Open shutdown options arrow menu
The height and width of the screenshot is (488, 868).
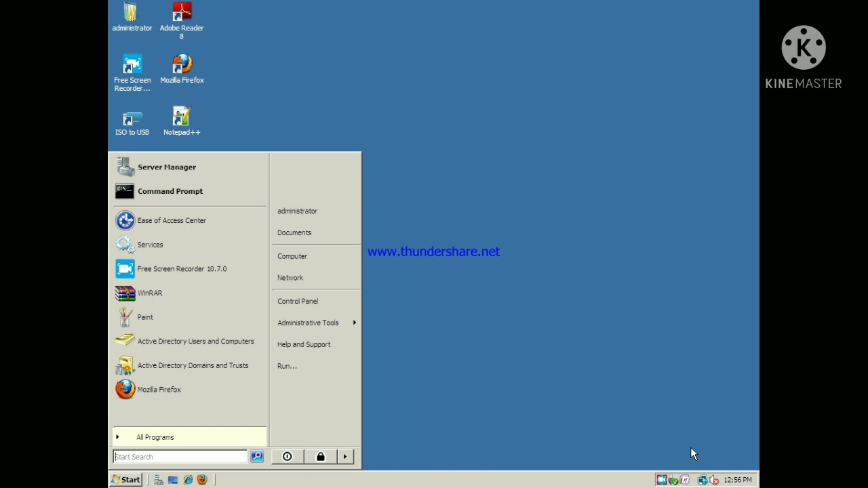coord(345,457)
